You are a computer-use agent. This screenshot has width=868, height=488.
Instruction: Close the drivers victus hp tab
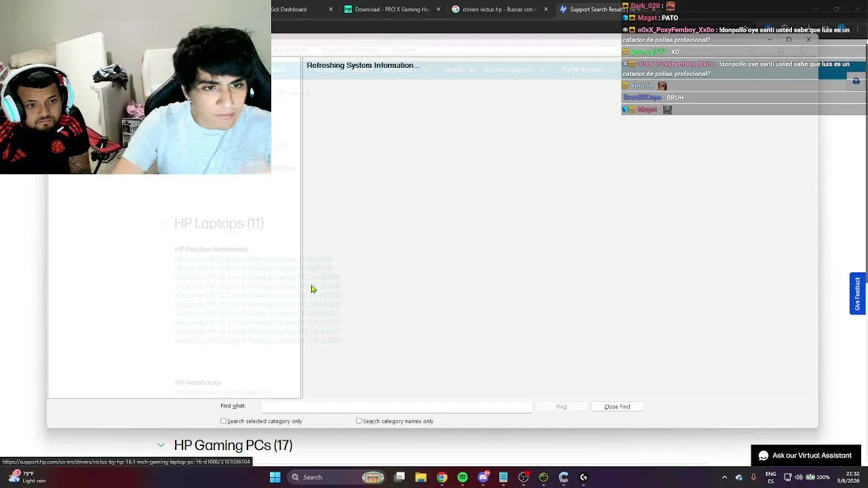pos(546,9)
